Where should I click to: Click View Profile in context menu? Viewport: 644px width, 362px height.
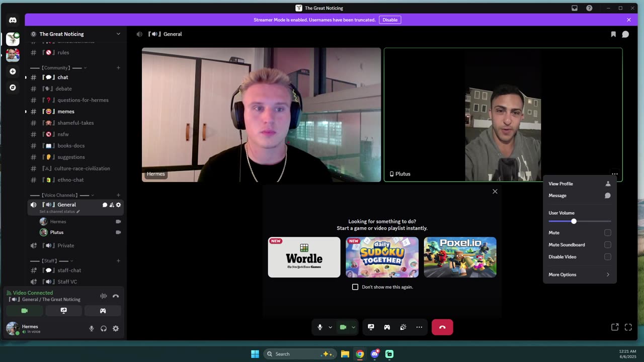click(x=580, y=184)
